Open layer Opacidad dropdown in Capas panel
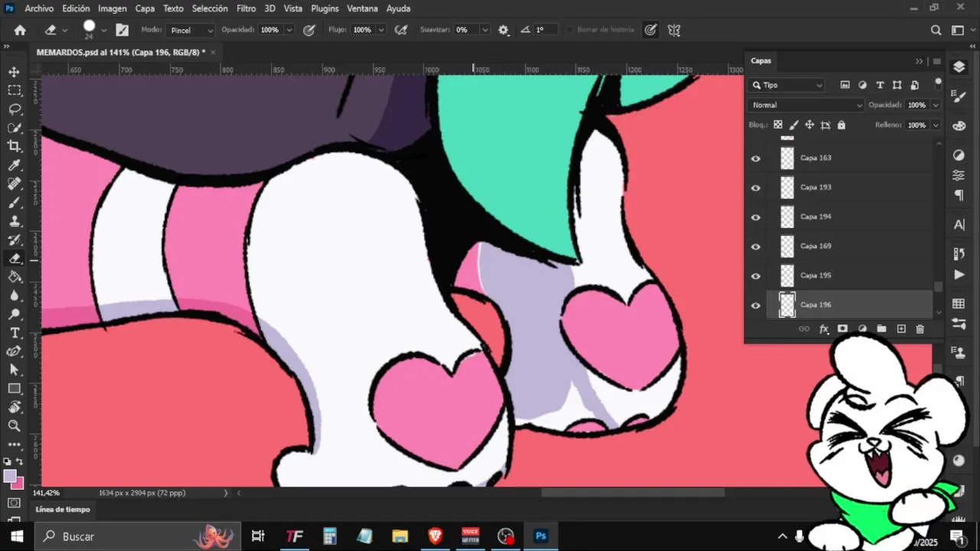Screen dimensions: 980x551 [x=936, y=105]
